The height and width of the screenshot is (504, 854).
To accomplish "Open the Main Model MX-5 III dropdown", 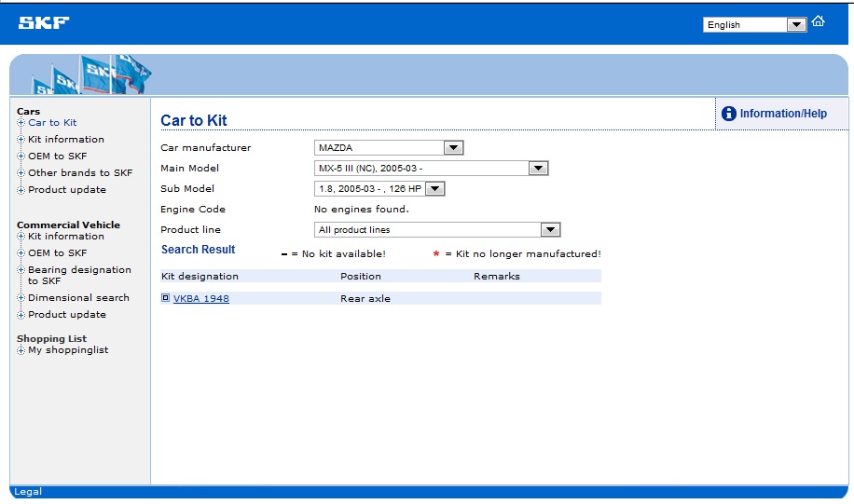I will (432, 169).
